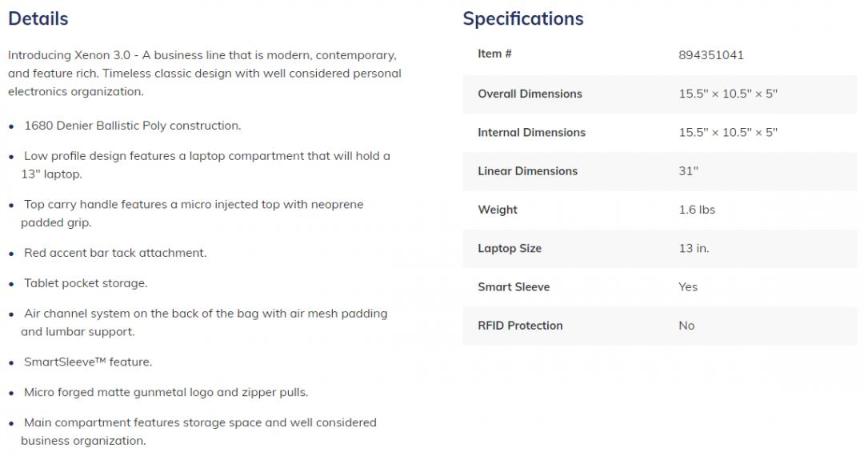Click the Red accent bar tack bullet
Viewport: 864px width, 456px height.
pos(115,253)
